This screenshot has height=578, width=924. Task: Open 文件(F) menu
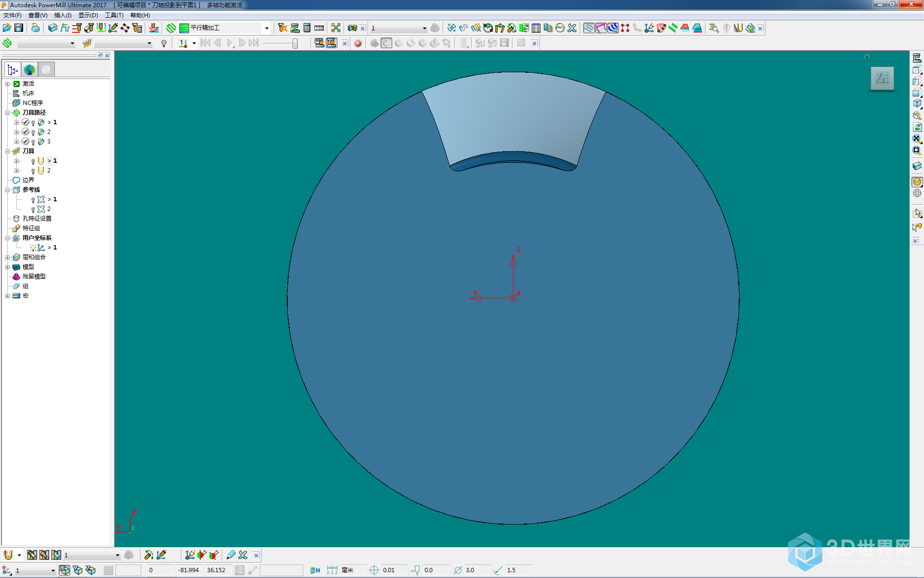pyautogui.click(x=13, y=15)
